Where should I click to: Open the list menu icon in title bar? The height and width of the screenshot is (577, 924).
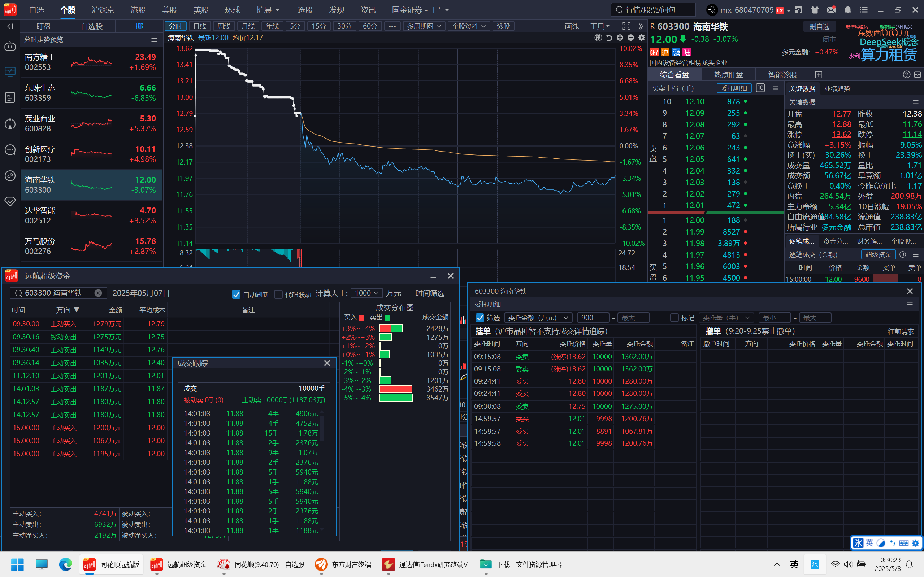(x=864, y=10)
